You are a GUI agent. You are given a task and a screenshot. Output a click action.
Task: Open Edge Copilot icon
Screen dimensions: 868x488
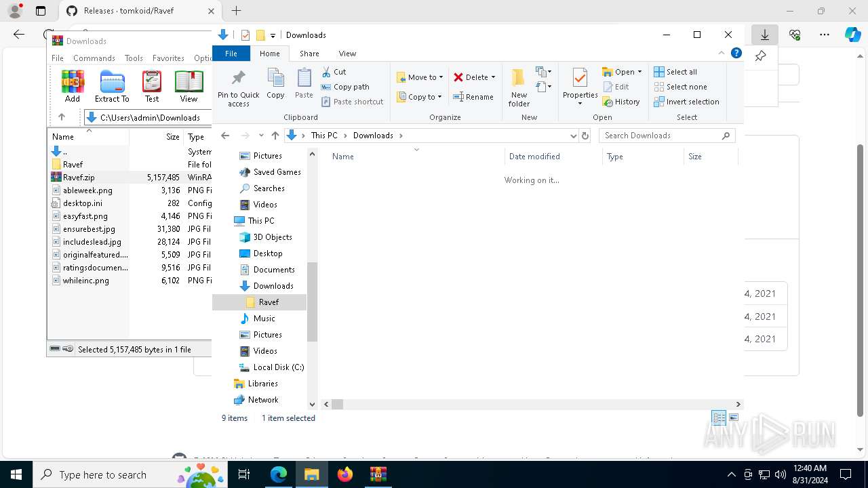[x=852, y=35]
